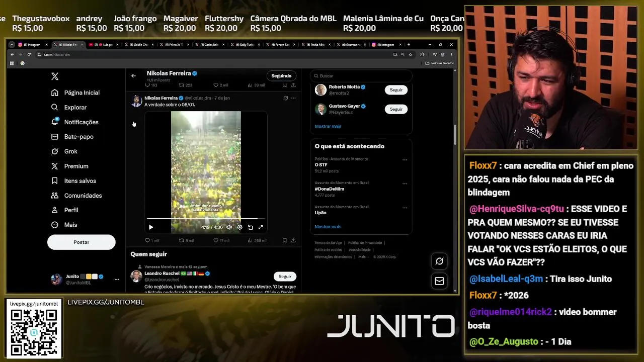Toggle picture-in-picture for the video

click(x=250, y=227)
